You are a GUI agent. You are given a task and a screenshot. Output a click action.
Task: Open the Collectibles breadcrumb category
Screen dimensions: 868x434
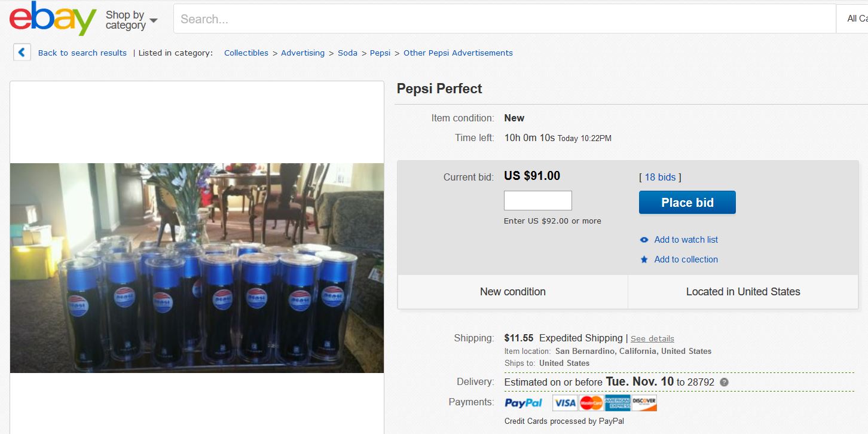246,53
